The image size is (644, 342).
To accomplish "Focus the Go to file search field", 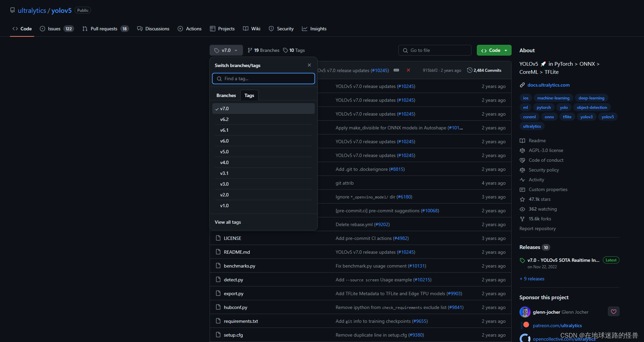I will coord(435,50).
